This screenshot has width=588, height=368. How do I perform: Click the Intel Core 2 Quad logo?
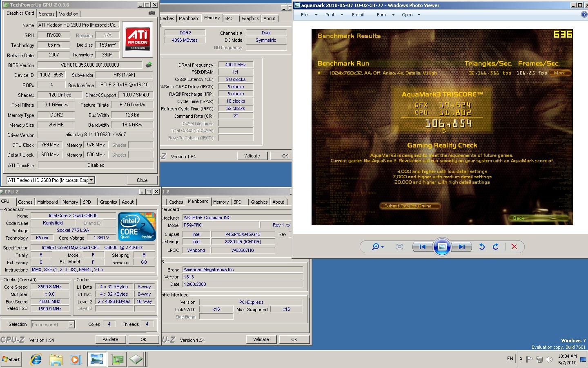pos(137,226)
